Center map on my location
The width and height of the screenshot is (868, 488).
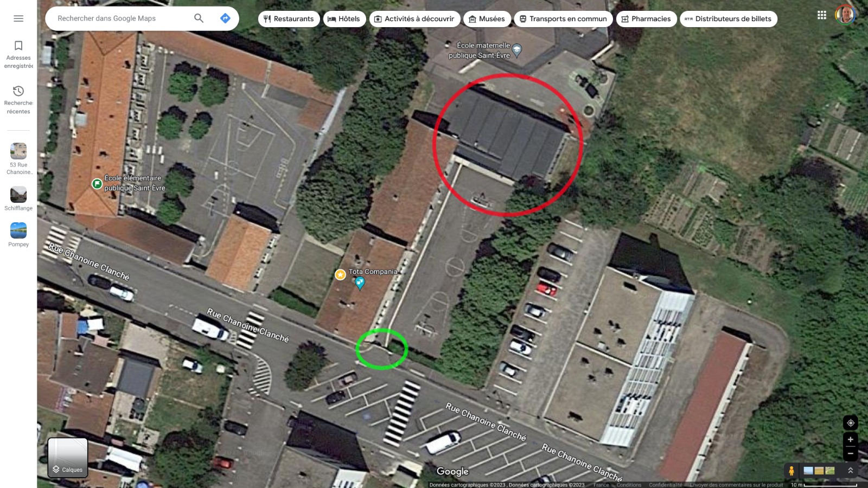tap(851, 423)
